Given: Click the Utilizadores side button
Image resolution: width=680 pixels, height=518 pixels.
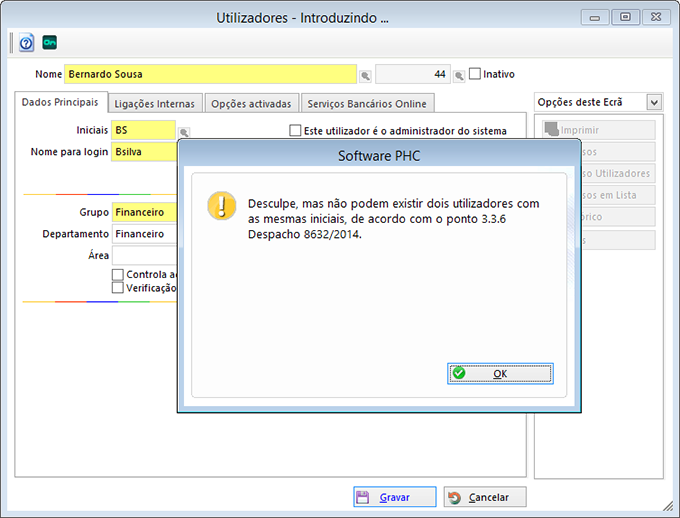Looking at the screenshot, I should click(618, 174).
